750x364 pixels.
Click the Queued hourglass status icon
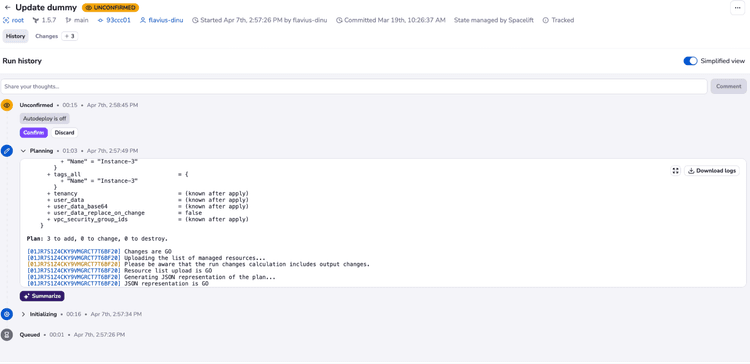[7, 335]
